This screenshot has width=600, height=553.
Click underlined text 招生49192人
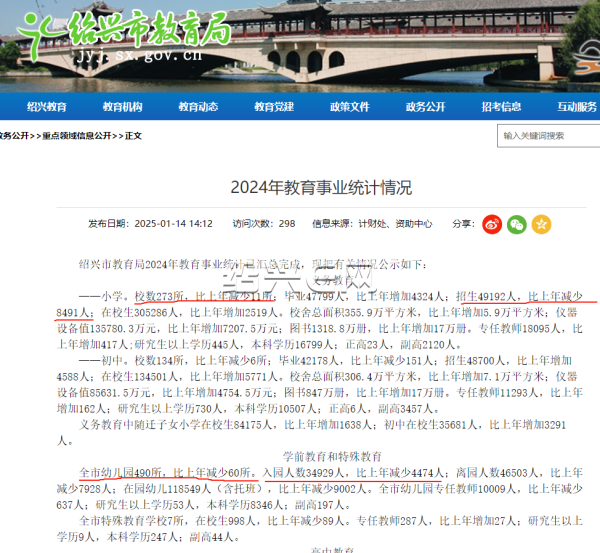tap(486, 297)
